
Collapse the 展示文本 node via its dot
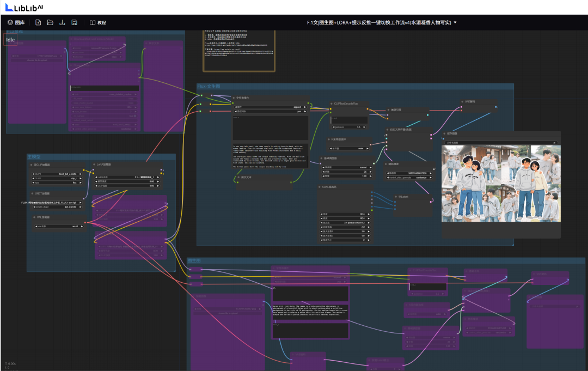pyautogui.click(x=238, y=177)
